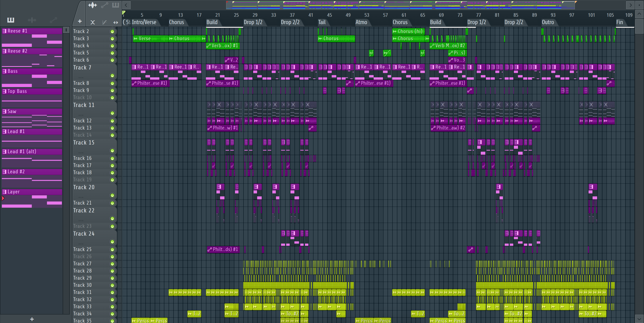Open Reese #1 pattern menu icon
Screen dimensions: 644x323
point(4,31)
